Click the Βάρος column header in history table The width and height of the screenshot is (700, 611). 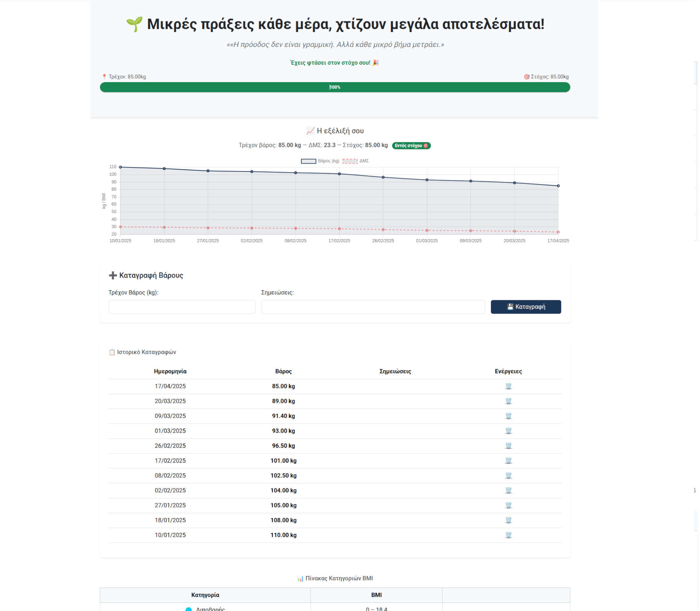[x=283, y=371]
